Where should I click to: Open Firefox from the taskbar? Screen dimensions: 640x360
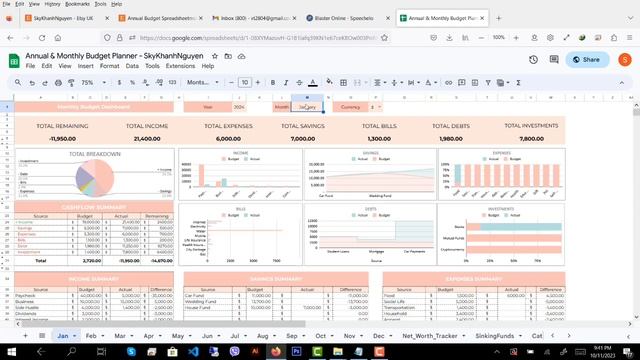(276, 351)
